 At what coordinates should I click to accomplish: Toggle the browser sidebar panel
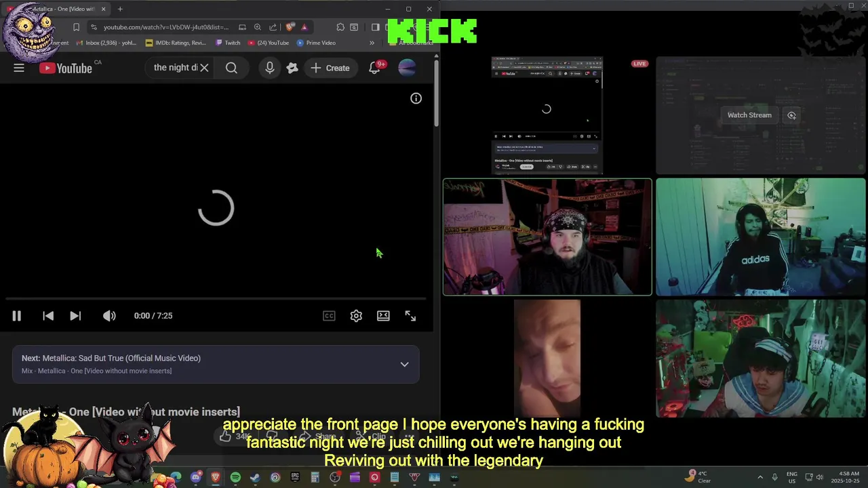(x=375, y=27)
